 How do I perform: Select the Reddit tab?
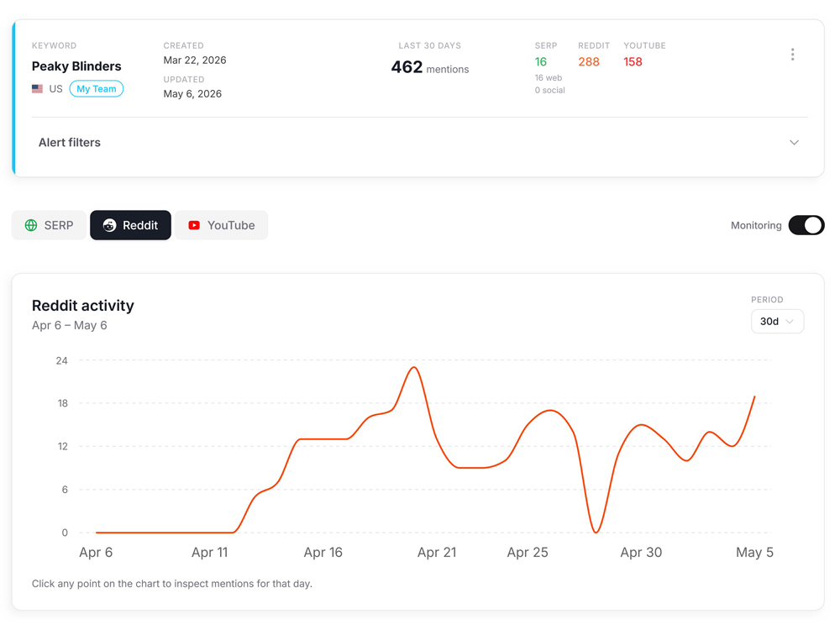(131, 225)
